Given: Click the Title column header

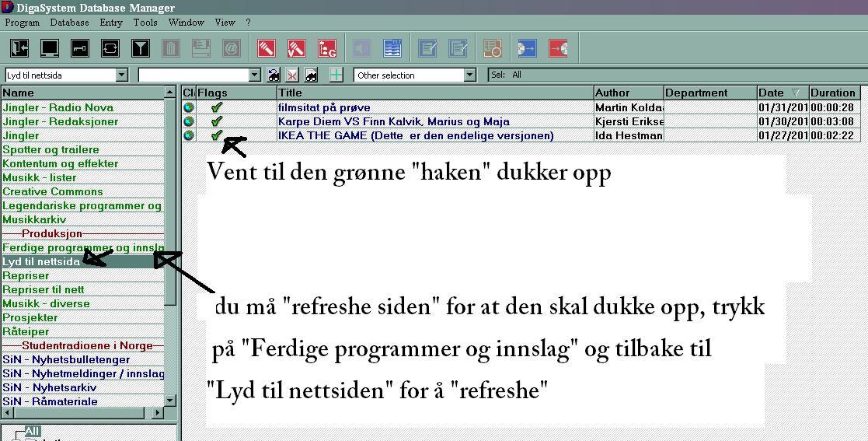Looking at the screenshot, I should pos(435,93).
